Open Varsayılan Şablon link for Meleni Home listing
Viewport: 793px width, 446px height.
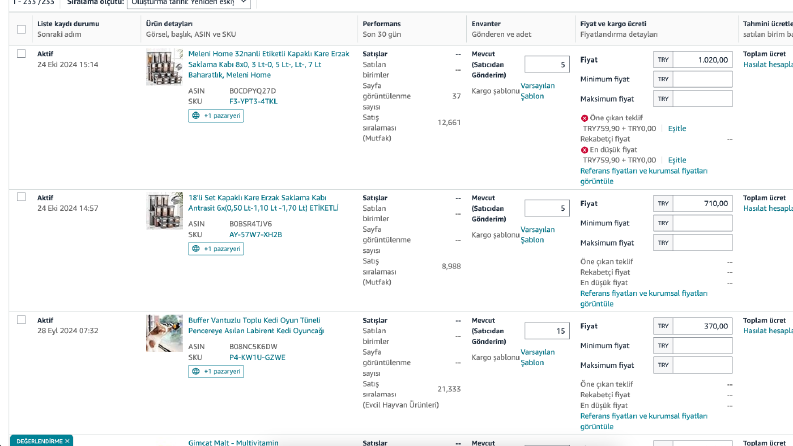pyautogui.click(x=538, y=91)
